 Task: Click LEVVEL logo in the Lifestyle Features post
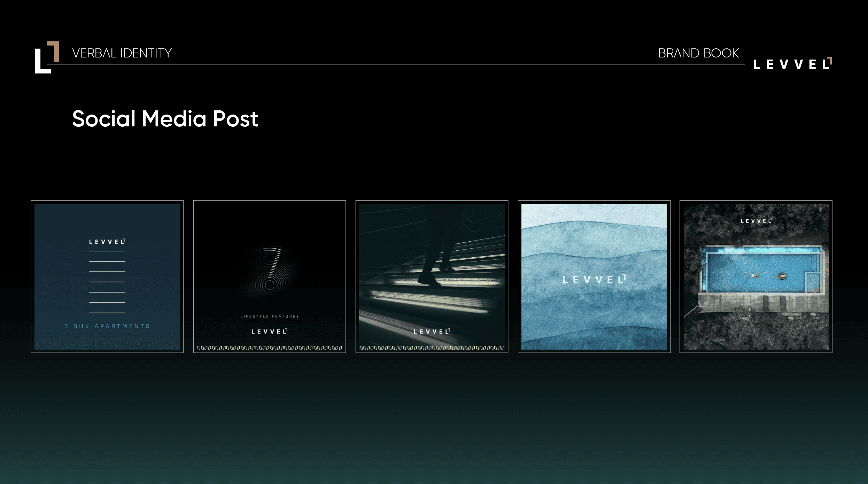point(270,331)
